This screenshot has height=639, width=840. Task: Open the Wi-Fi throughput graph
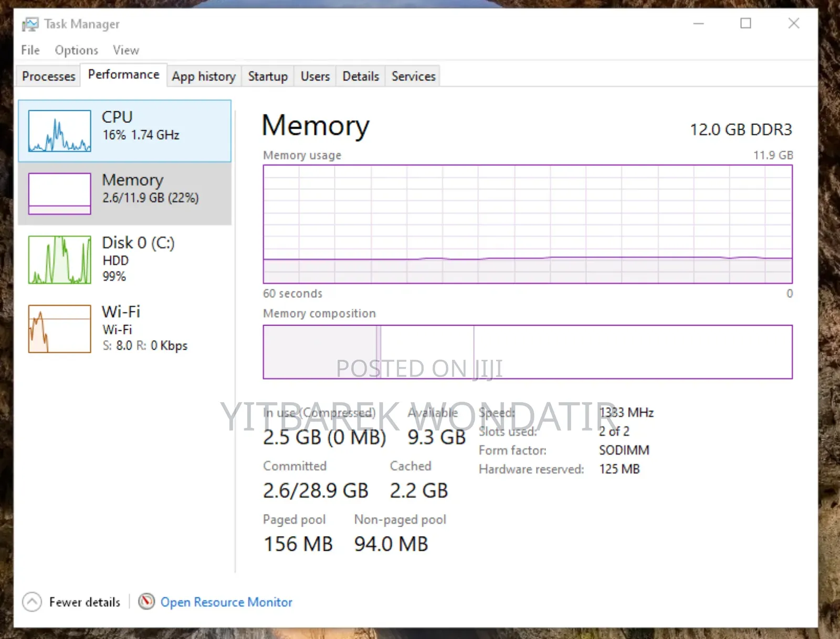click(59, 329)
